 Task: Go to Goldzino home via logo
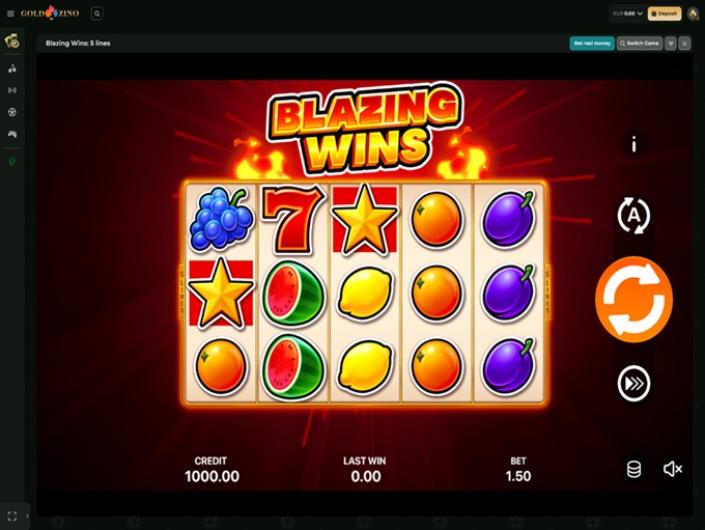coord(50,13)
